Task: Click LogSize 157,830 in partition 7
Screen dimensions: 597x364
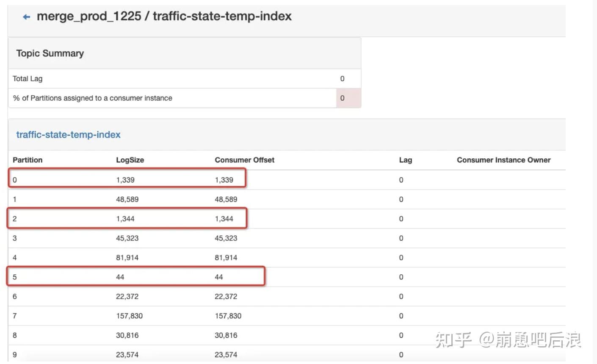Action: tap(129, 316)
